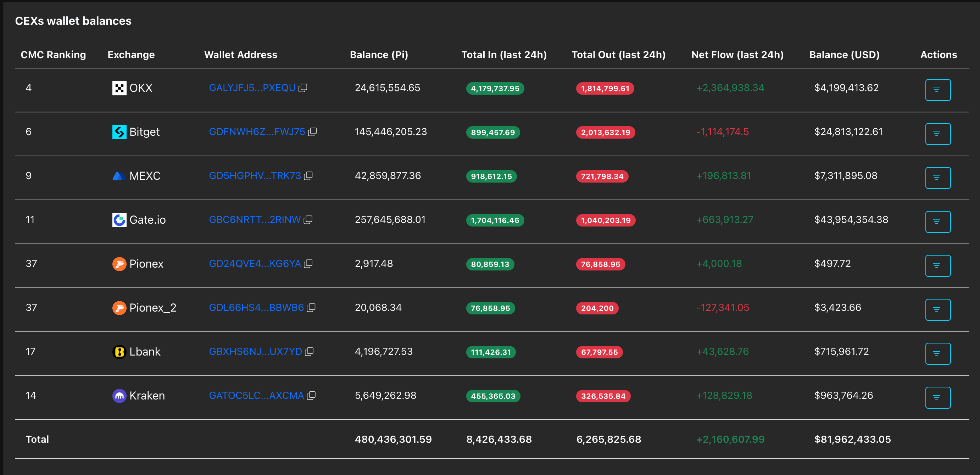This screenshot has height=475, width=980.
Task: Open filter action for Kraken row
Action: (x=937, y=397)
